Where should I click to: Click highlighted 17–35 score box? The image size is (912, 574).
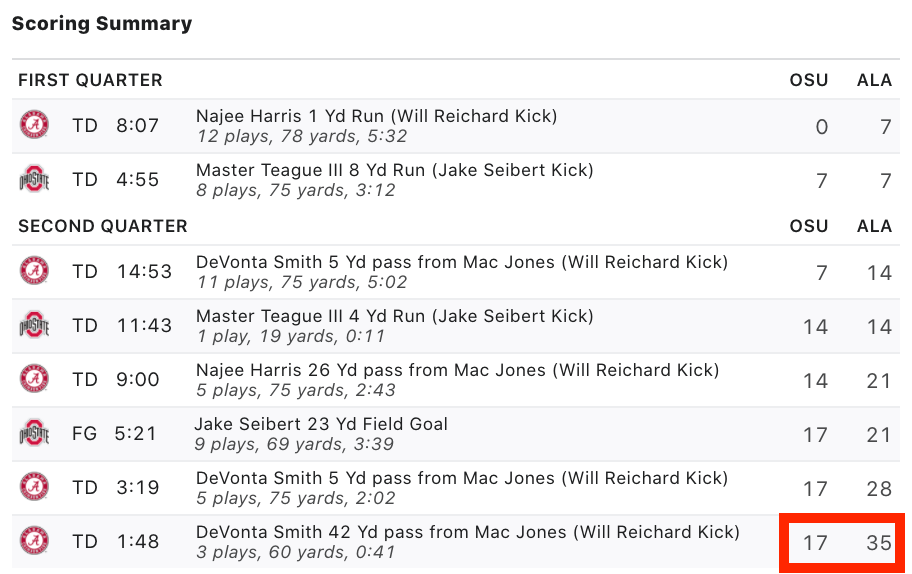point(842,543)
